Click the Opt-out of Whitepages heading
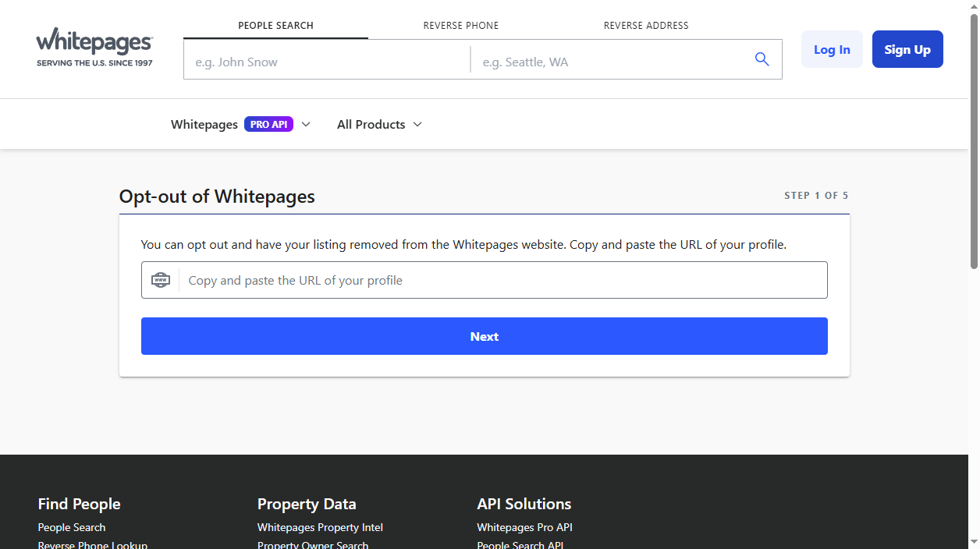 coord(217,196)
